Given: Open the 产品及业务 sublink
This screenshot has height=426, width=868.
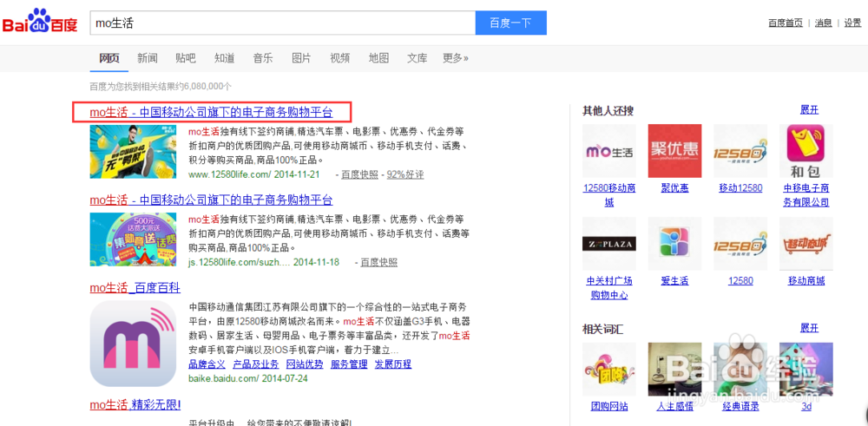Looking at the screenshot, I should [256, 364].
